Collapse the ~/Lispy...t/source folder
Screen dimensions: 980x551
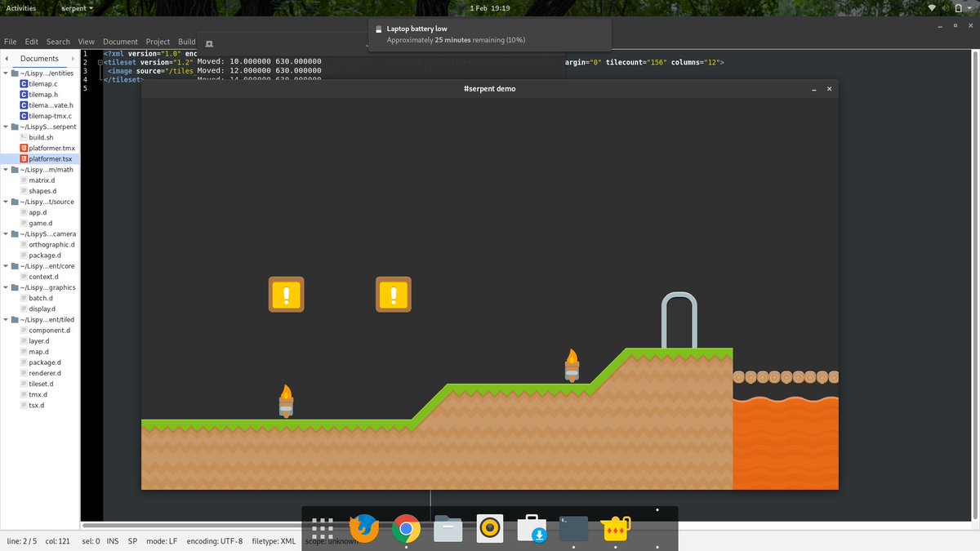[6, 202]
